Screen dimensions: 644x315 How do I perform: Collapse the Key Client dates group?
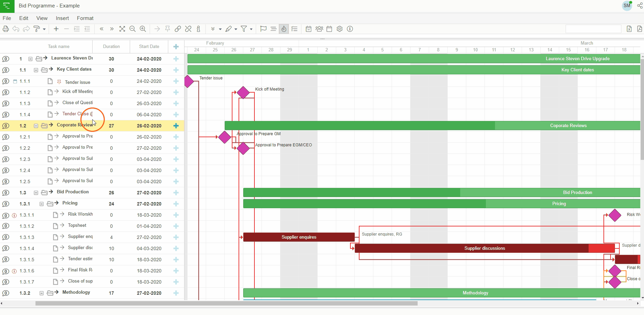(36, 70)
